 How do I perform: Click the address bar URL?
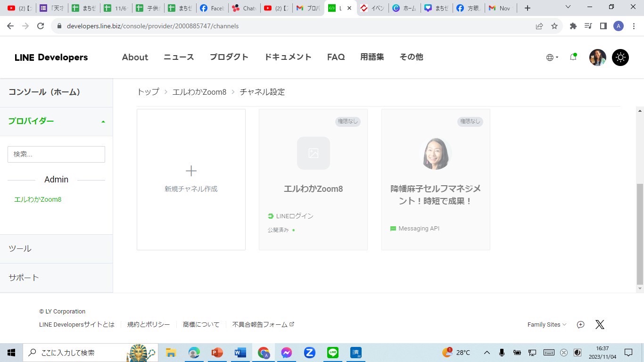153,26
